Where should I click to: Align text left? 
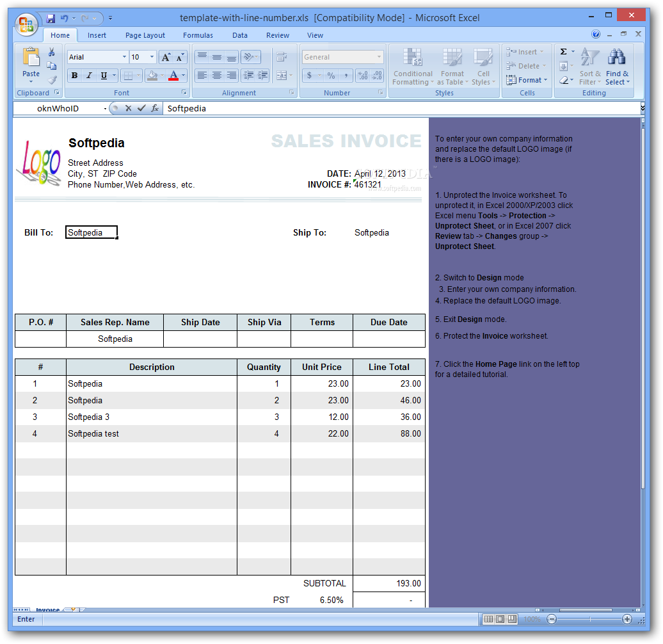202,76
